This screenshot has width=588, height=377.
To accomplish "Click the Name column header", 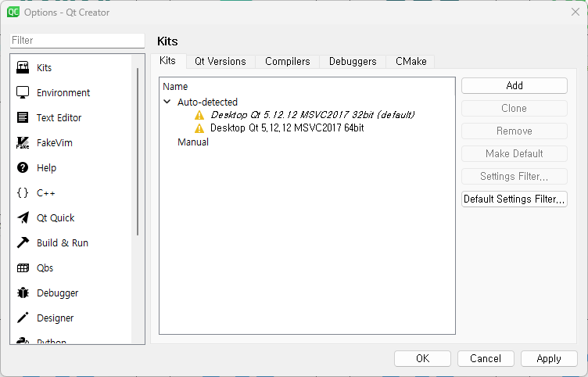I will click(x=175, y=86).
